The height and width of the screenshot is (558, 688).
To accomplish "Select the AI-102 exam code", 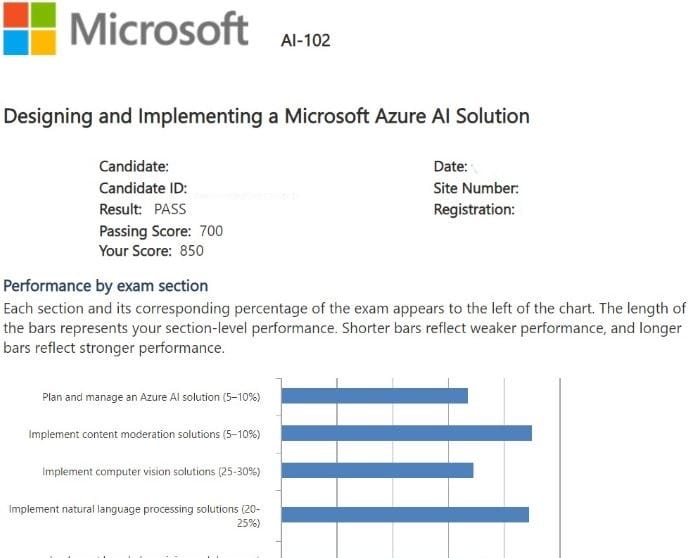I will (307, 41).
